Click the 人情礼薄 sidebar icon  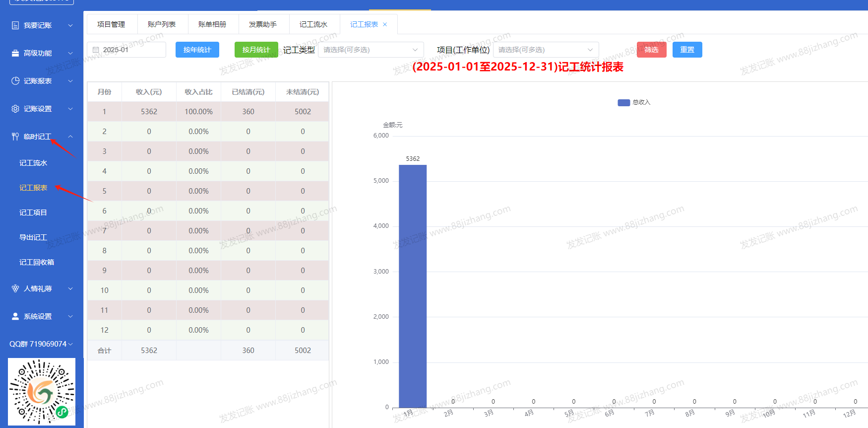tap(15, 288)
